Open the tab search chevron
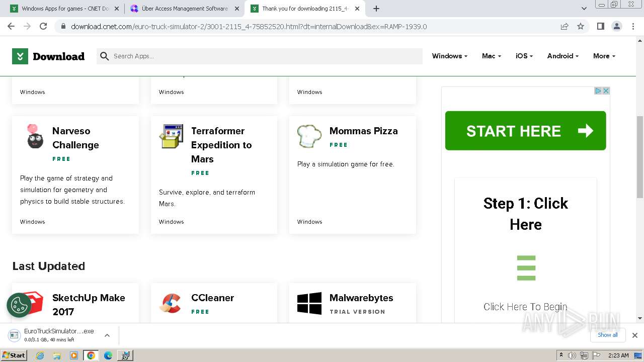The image size is (644, 362). 584,9
